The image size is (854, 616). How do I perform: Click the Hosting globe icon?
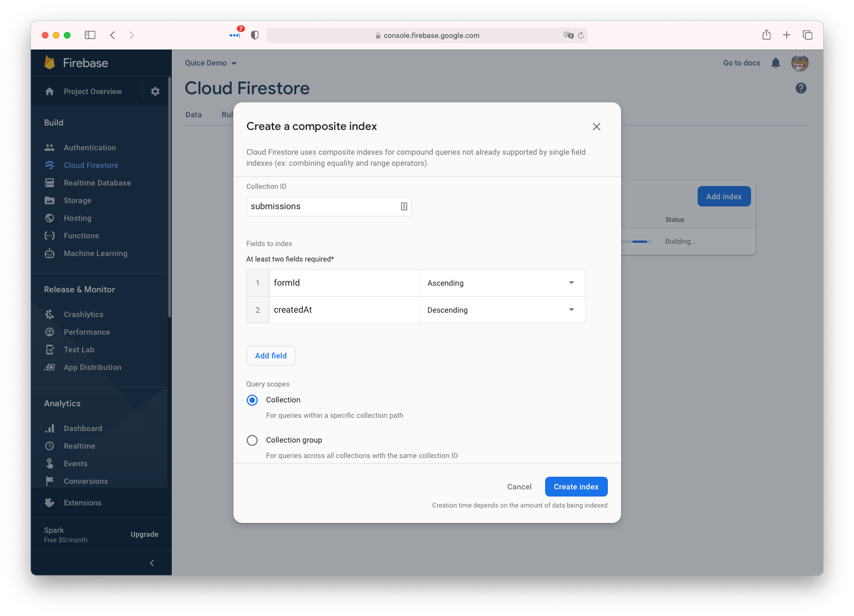click(50, 218)
